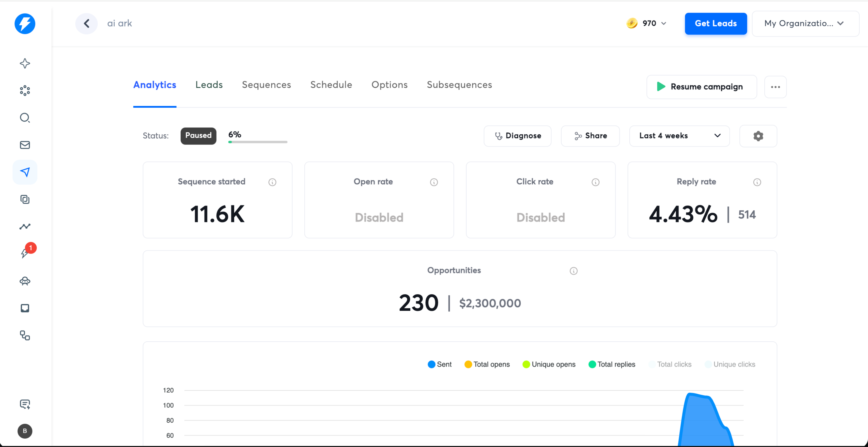868x447 pixels.
Task: Toggle the Total opens legend item
Action: [487, 364]
